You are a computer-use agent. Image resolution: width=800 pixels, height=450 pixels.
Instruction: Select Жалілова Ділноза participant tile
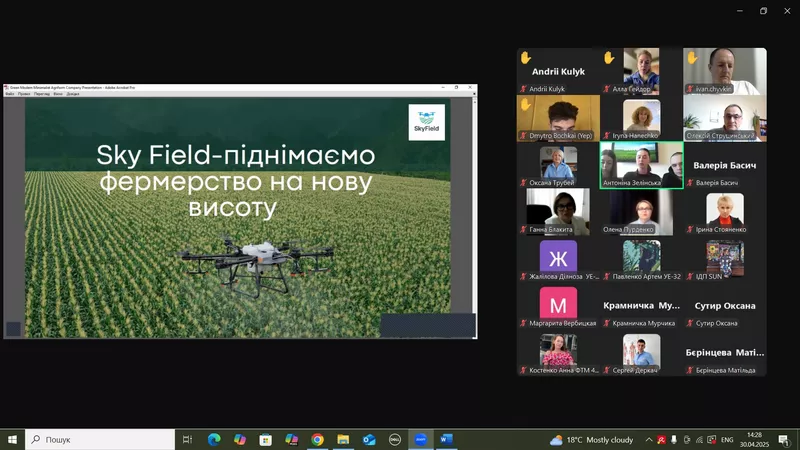click(558, 259)
